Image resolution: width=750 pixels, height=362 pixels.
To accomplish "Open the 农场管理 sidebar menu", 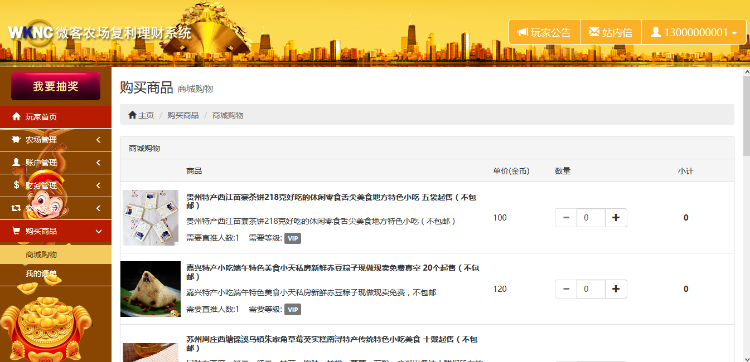I will pos(55,140).
